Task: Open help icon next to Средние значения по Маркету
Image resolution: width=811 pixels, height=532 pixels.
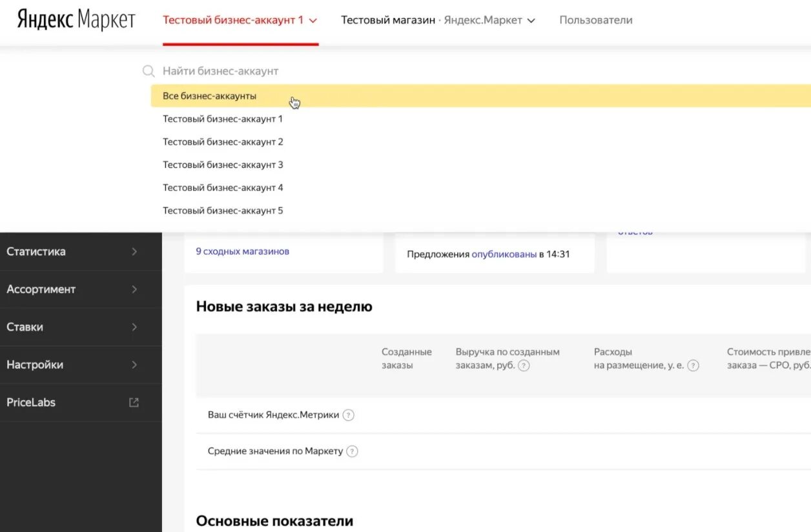Action: (x=352, y=451)
